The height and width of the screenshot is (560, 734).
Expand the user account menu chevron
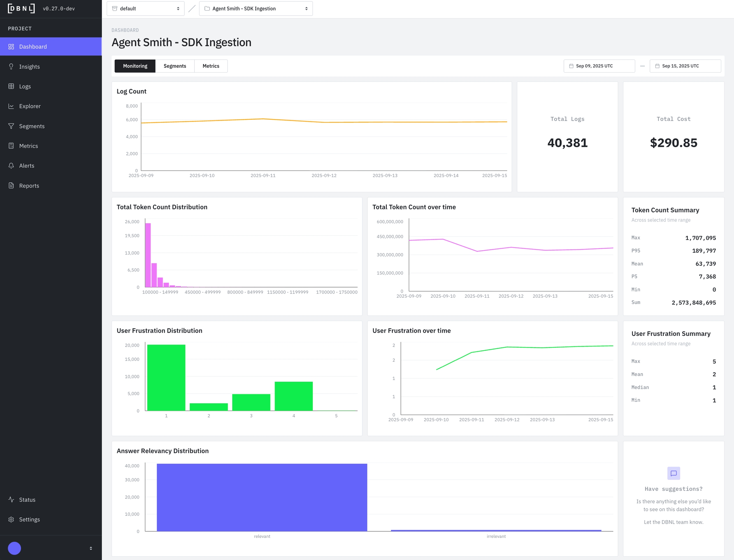pyautogui.click(x=91, y=548)
